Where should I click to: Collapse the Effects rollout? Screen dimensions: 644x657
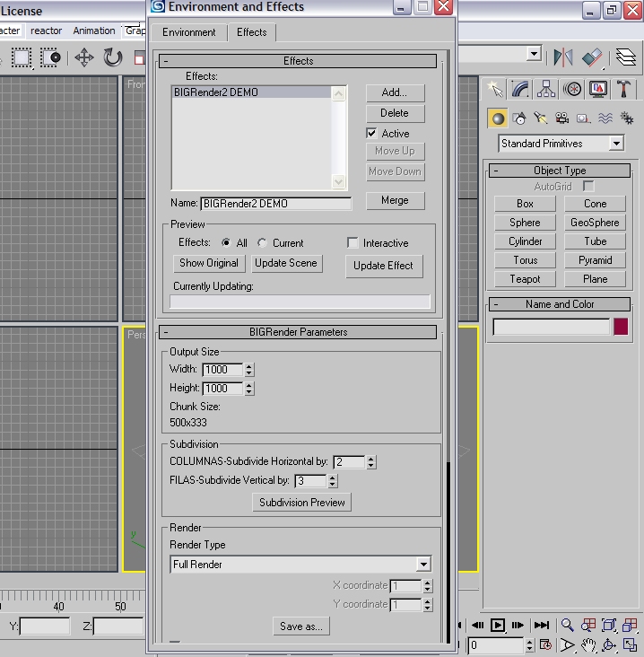(x=298, y=61)
